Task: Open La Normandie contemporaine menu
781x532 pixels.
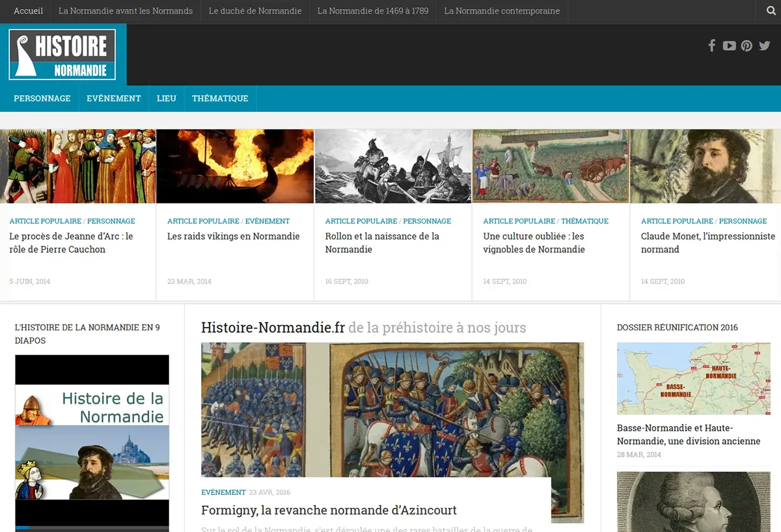Action: point(502,11)
